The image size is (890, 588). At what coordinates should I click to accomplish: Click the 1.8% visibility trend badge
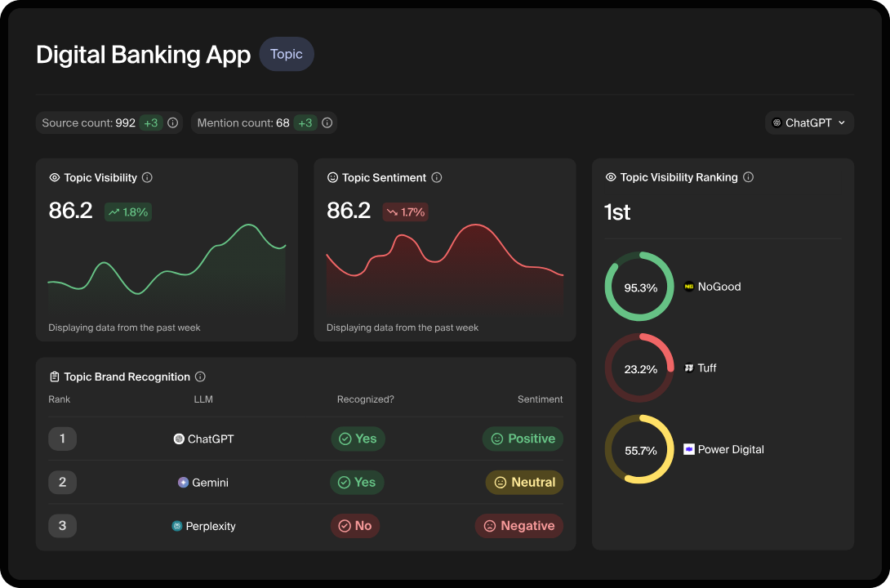(128, 211)
